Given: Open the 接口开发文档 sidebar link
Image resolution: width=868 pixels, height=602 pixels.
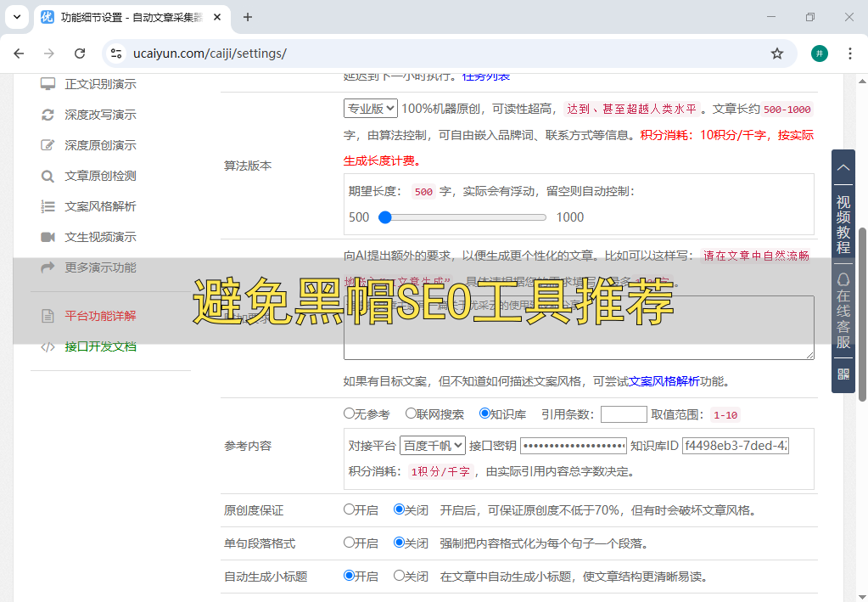Looking at the screenshot, I should pyautogui.click(x=100, y=346).
